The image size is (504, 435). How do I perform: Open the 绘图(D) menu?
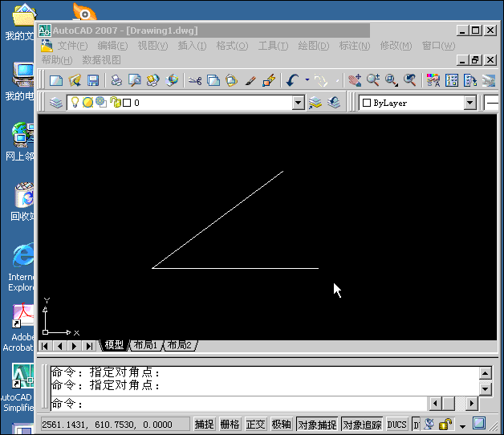coord(313,46)
